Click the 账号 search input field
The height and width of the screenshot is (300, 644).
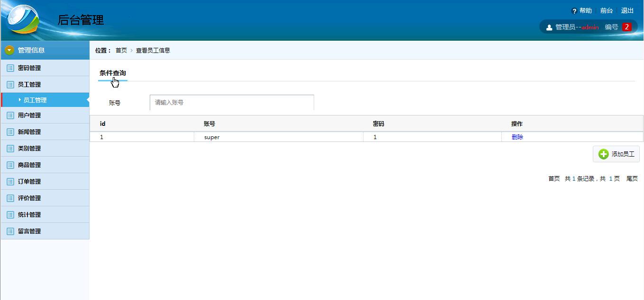tap(232, 102)
